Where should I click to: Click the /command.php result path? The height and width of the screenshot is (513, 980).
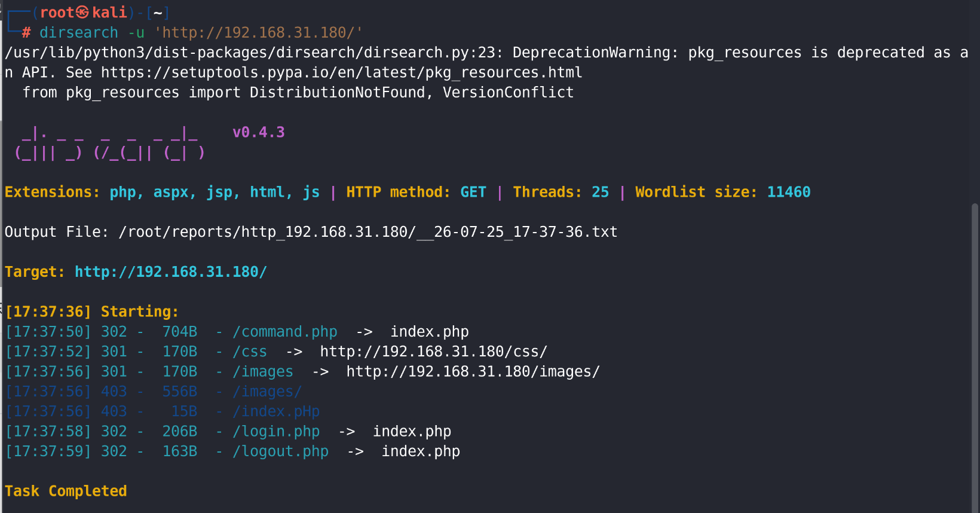(285, 332)
